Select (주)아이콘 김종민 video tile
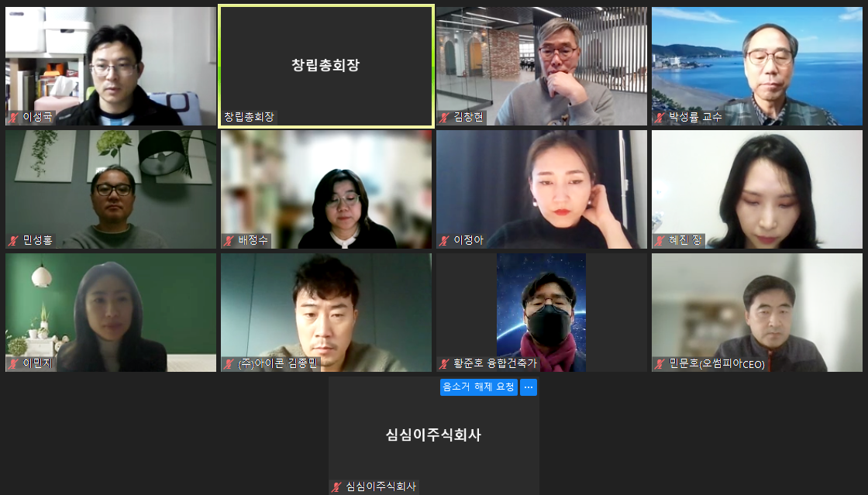 (x=326, y=312)
